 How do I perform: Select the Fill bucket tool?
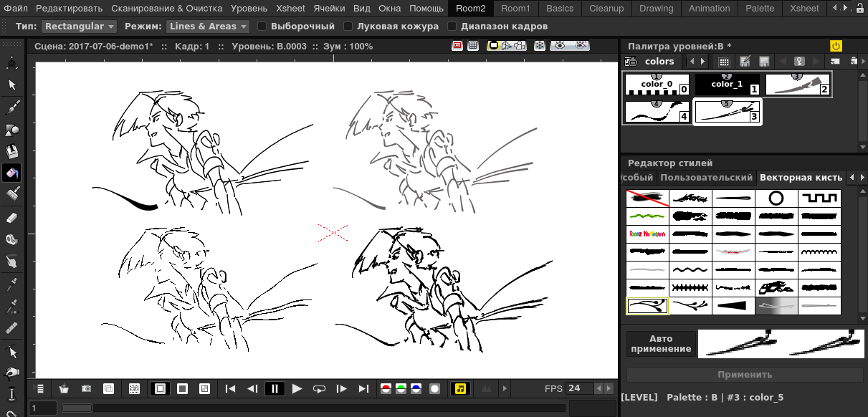click(11, 173)
